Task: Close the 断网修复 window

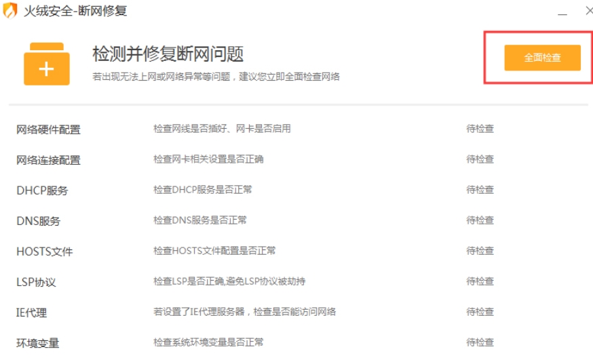Action: [x=588, y=11]
